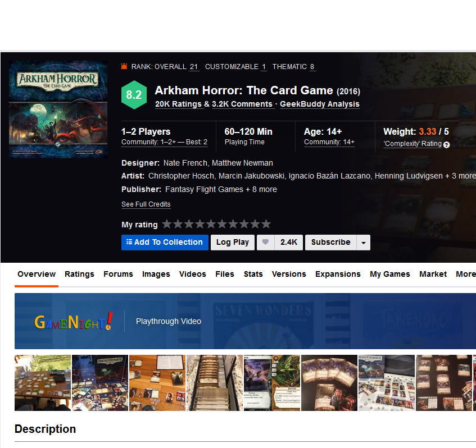Open the thumbnail of the card storage tray
Image resolution: width=476 pixels, height=448 pixels.
215,383
